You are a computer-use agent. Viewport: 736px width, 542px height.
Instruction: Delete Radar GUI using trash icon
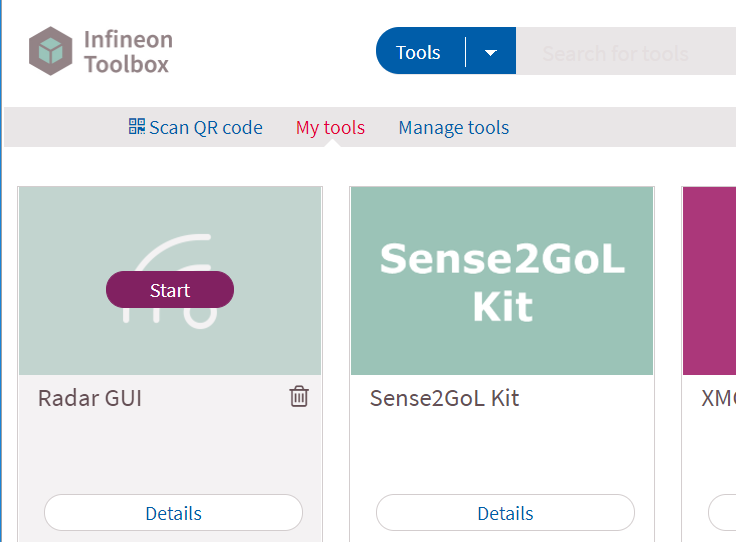point(299,396)
